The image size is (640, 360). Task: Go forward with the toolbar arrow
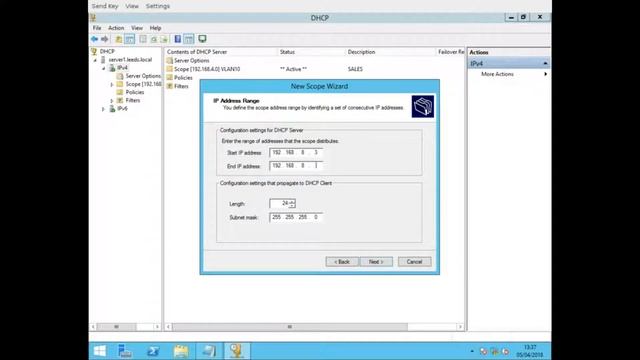click(104, 39)
